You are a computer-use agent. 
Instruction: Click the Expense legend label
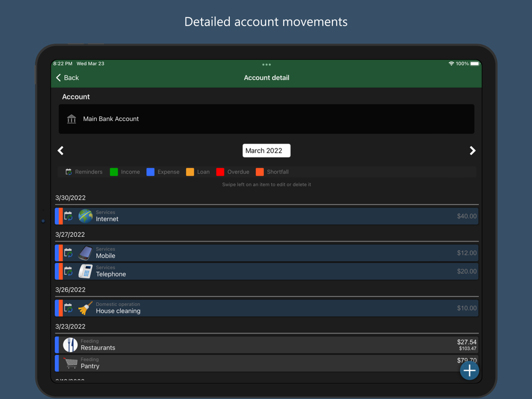tap(168, 172)
